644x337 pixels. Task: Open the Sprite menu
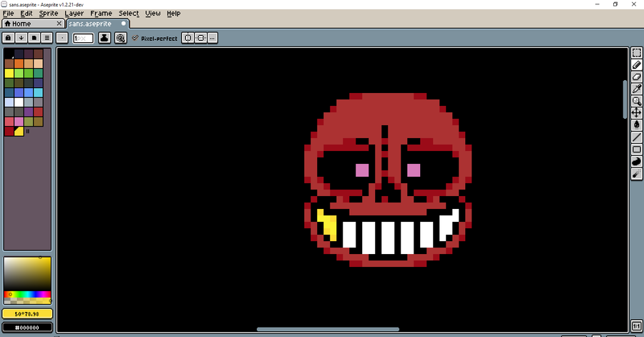click(49, 14)
